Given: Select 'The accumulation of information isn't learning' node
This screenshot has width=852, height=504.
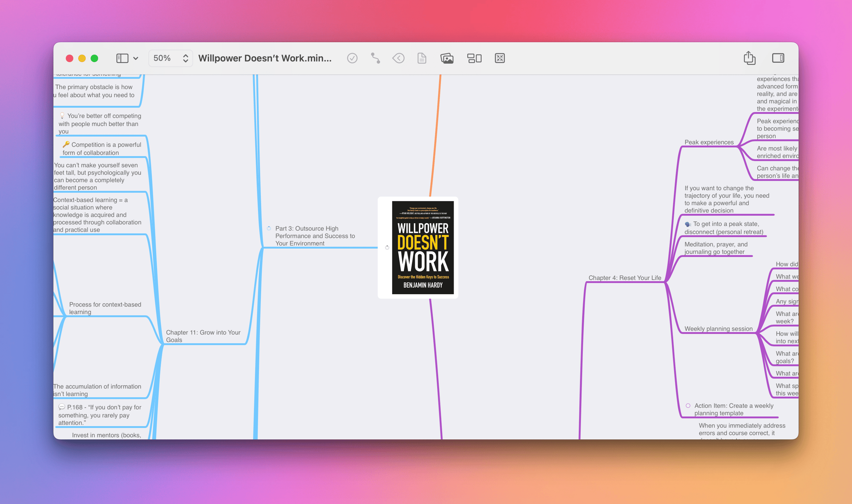Looking at the screenshot, I should coord(97,390).
